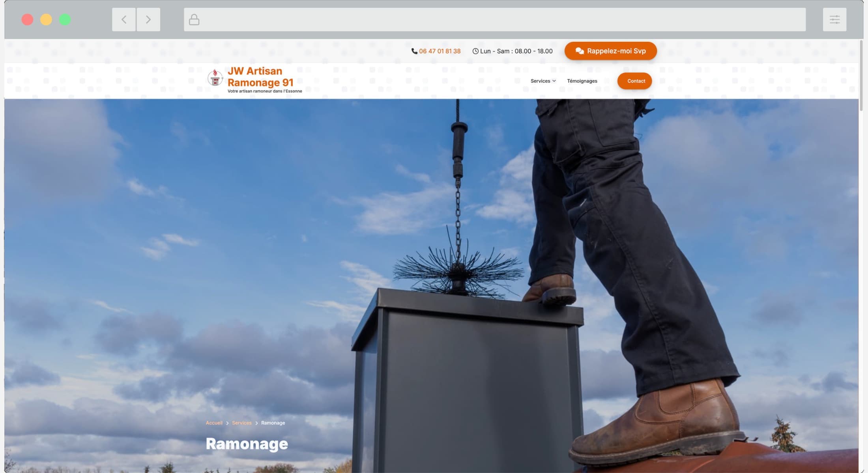Click the clock icon beside opening hours
The width and height of the screenshot is (868, 473).
475,51
